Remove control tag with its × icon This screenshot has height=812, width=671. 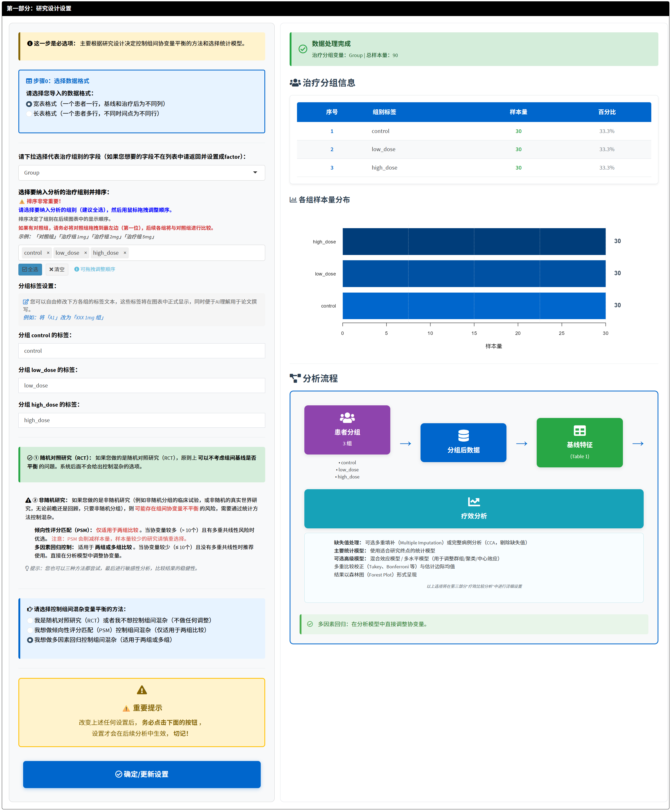click(48, 253)
